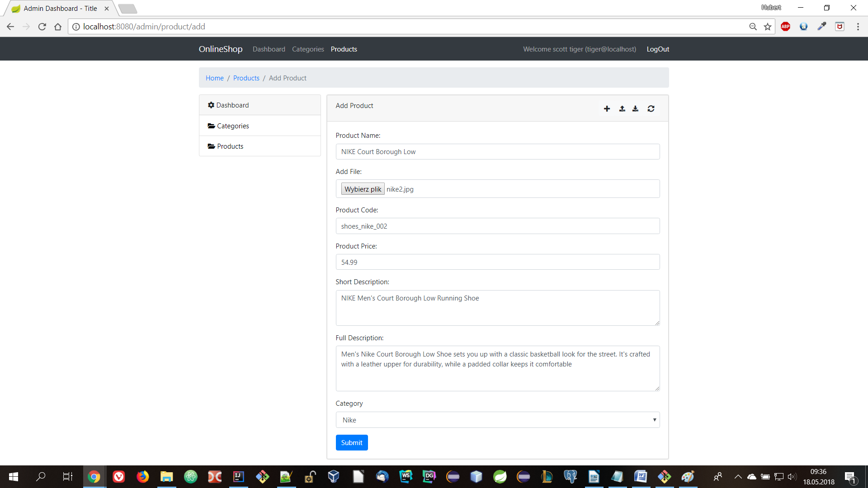
Task: Click the folder icon beside Products in sidebar
Action: [x=211, y=146]
